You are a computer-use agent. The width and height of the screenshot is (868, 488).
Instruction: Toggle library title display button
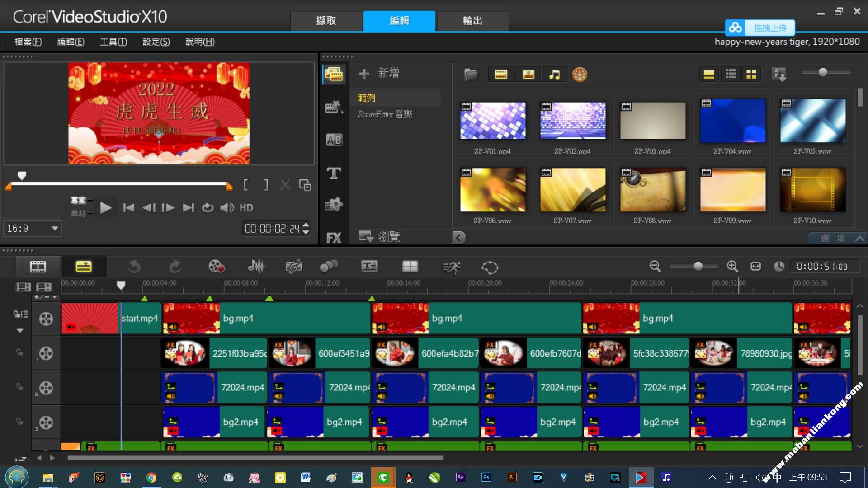(708, 74)
